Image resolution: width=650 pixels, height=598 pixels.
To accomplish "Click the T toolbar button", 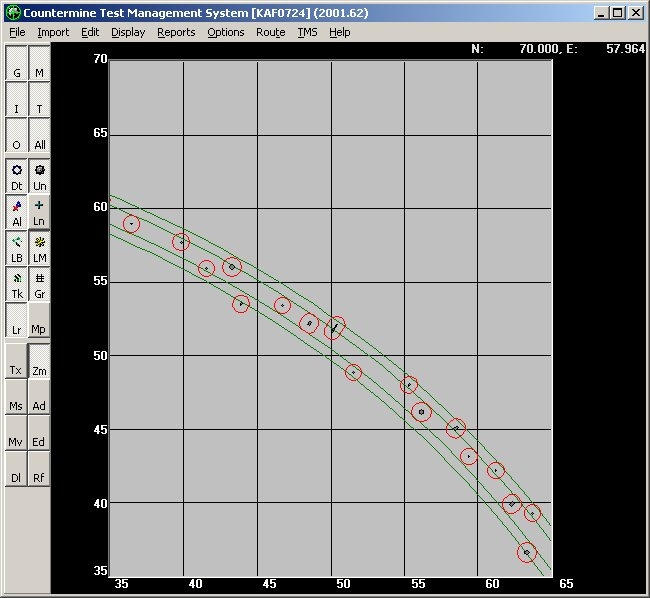I will click(x=39, y=99).
